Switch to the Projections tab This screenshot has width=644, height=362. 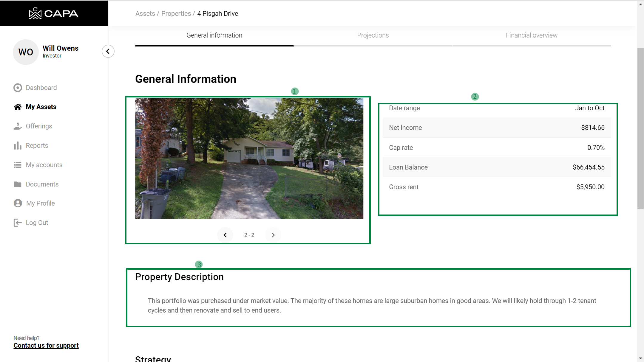pos(373,35)
